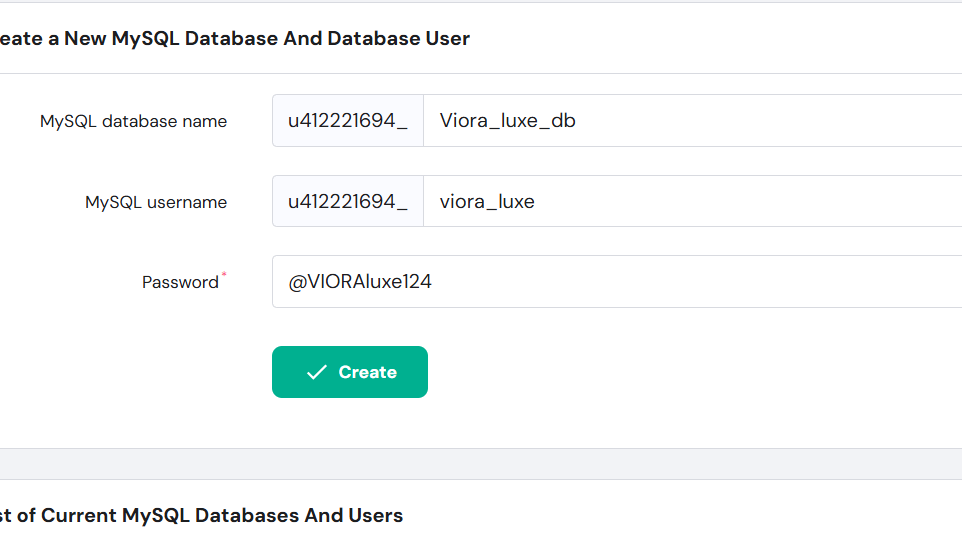962x538 pixels.
Task: Click the word "Create" on the green button
Action: tap(367, 372)
